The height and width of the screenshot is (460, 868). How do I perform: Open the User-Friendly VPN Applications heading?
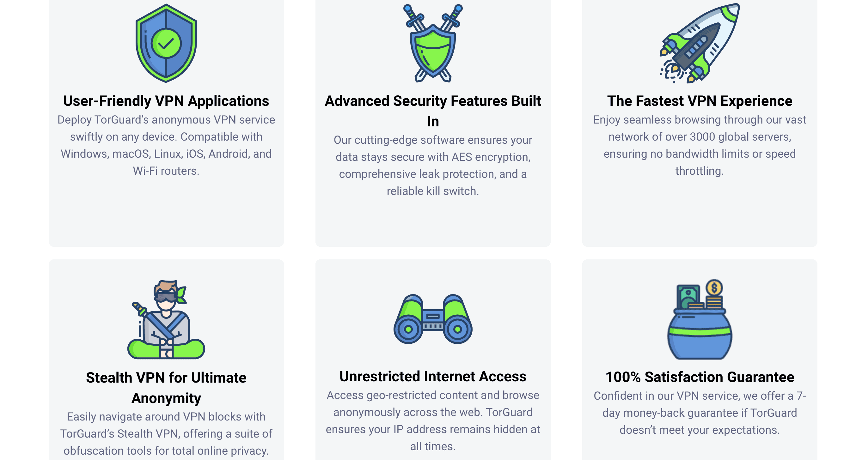[x=166, y=101]
